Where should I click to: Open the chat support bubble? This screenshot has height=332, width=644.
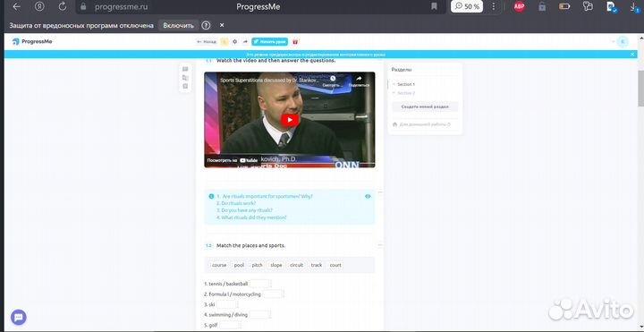point(19,317)
